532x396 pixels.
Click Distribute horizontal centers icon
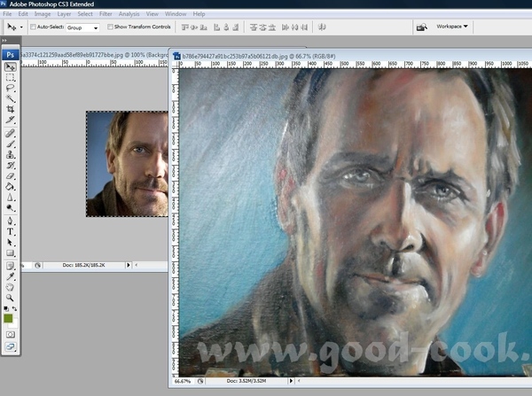pos(295,27)
